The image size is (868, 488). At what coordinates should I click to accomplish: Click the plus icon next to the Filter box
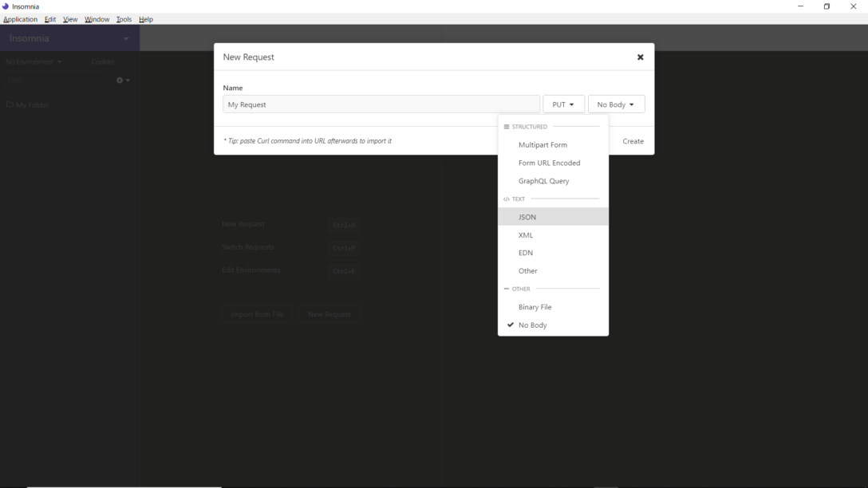(x=118, y=80)
